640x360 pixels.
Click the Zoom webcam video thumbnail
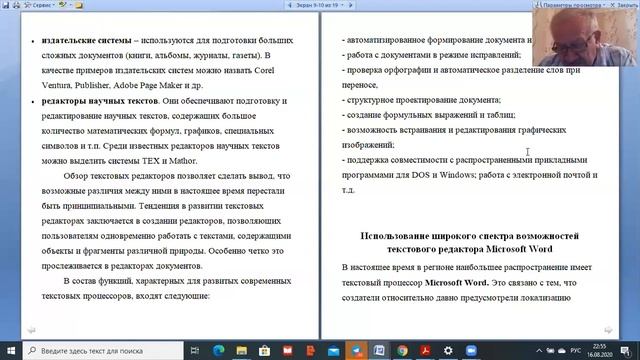(584, 37)
